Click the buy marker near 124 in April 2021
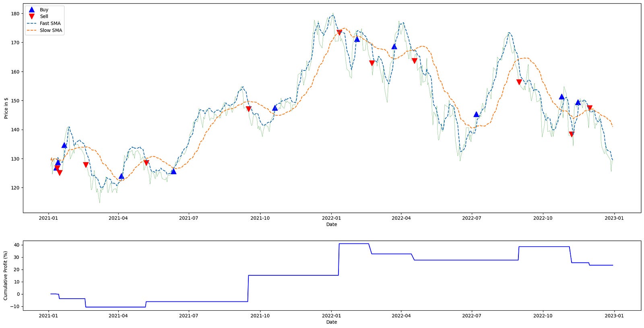The height and width of the screenshot is (328, 644). tap(122, 176)
